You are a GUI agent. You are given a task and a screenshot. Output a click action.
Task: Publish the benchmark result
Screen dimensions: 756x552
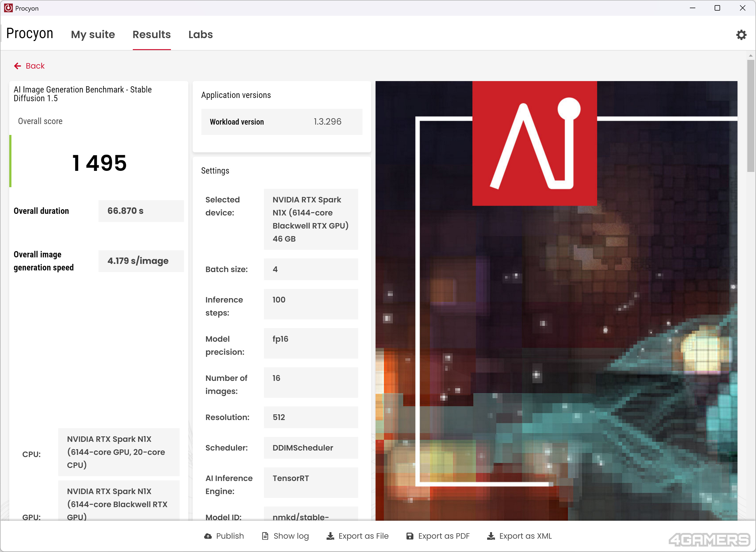224,536
